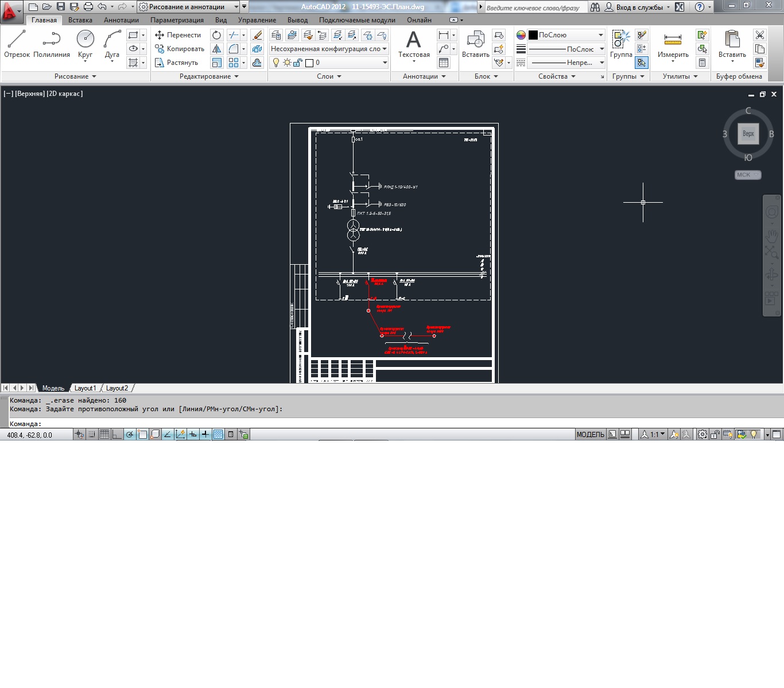Switch to the Вставка ribbon tab

pyautogui.click(x=80, y=20)
